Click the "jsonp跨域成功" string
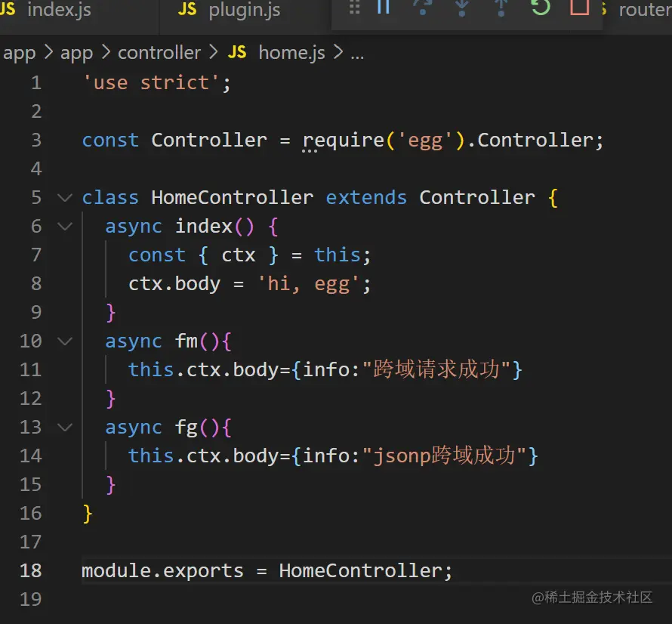Viewport: 672px width, 624px height. pos(445,456)
